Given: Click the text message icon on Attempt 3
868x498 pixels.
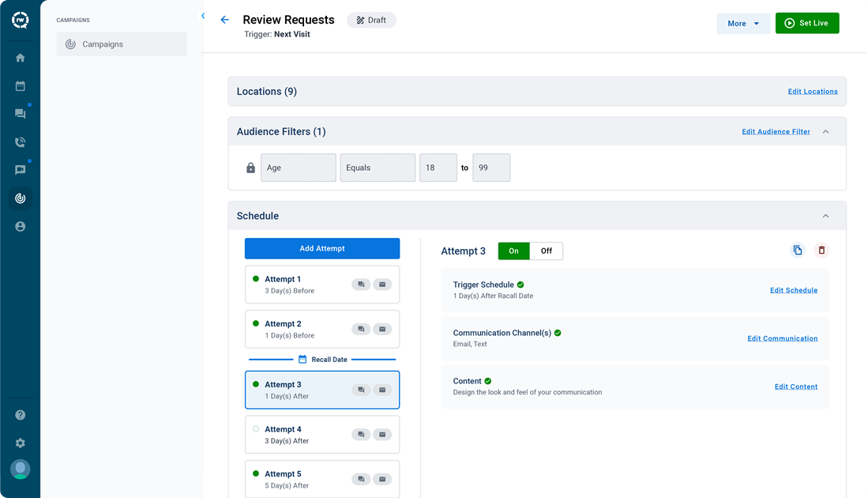Looking at the screenshot, I should pyautogui.click(x=361, y=390).
